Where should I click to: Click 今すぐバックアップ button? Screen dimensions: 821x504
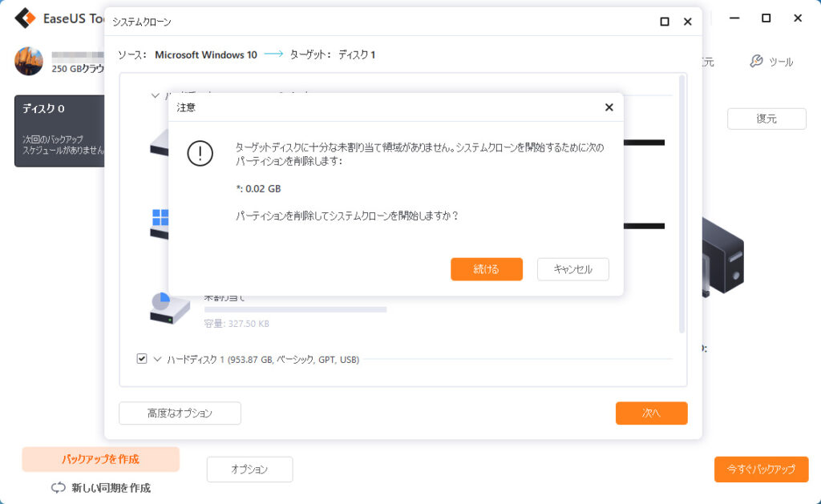point(762,469)
